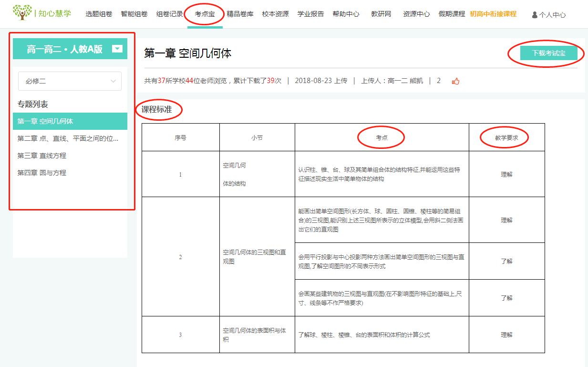The height and width of the screenshot is (367, 588).
Task: Open the 精品卷库 menu item
Action: [x=239, y=14]
